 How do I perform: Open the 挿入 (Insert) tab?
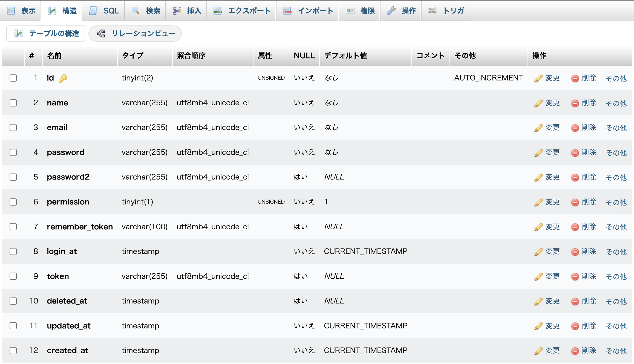pos(186,11)
